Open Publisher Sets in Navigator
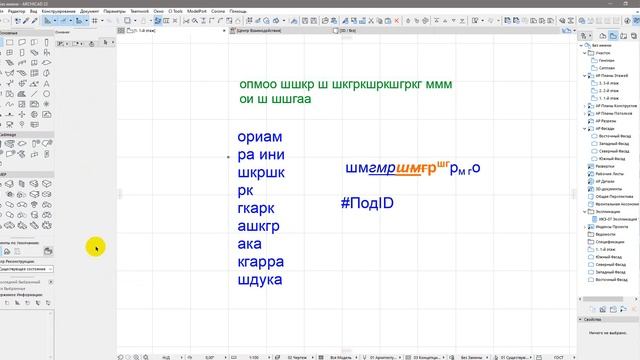640x360 pixels. click(x=634, y=36)
